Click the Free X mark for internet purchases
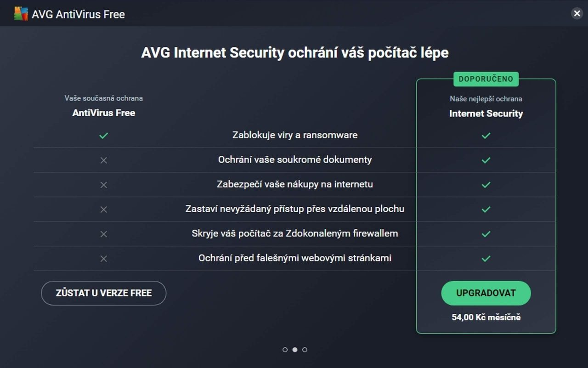Screen dimensions: 588x368 [x=104, y=185]
